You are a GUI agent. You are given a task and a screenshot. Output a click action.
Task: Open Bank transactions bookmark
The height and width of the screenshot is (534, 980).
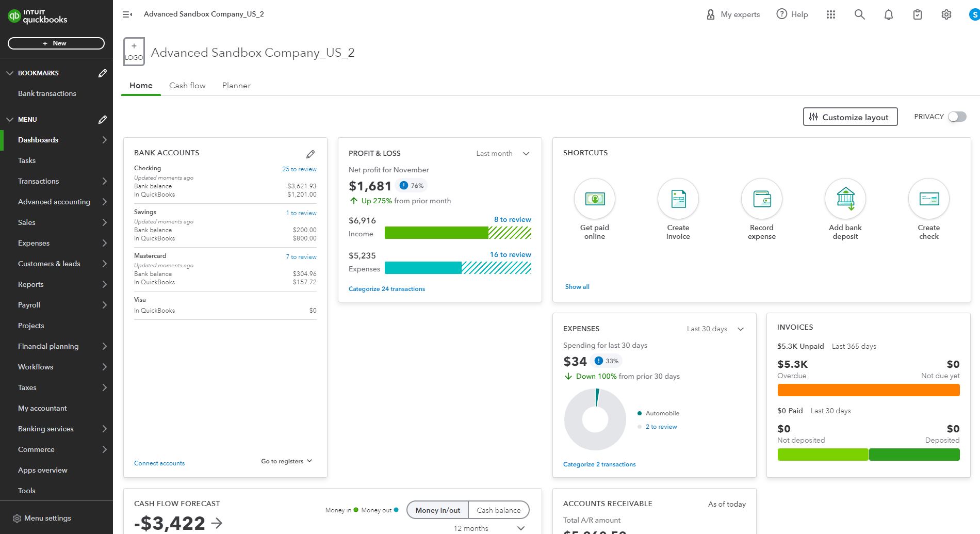click(x=57, y=93)
